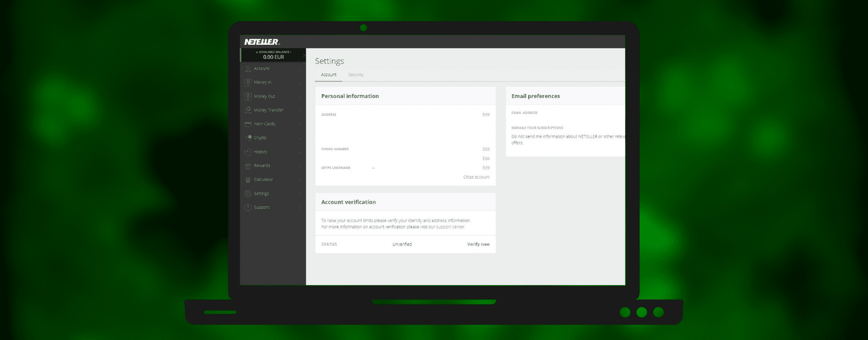The height and width of the screenshot is (340, 868).
Task: Expand the Net+ Cards row chevron
Action: point(300,124)
